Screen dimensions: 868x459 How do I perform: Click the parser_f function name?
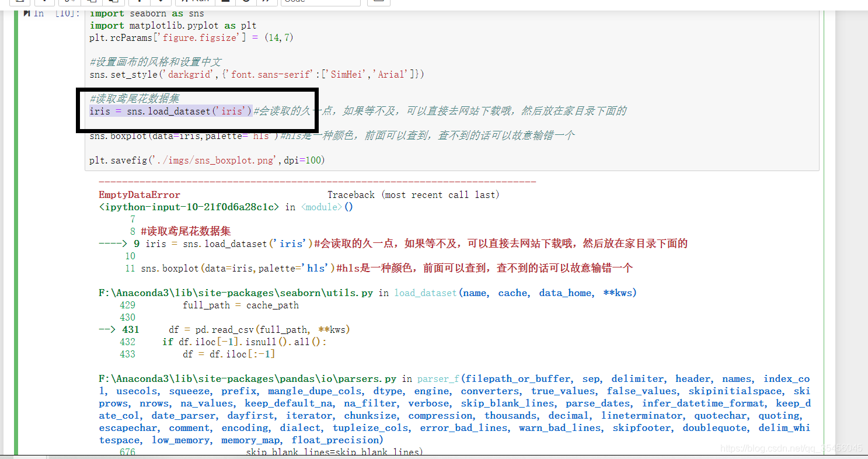[x=438, y=378]
